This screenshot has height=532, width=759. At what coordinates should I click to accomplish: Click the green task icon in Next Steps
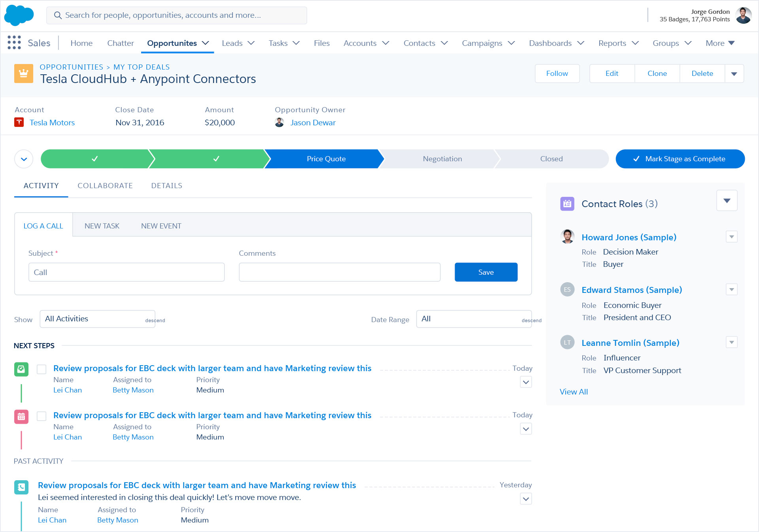[x=21, y=369]
